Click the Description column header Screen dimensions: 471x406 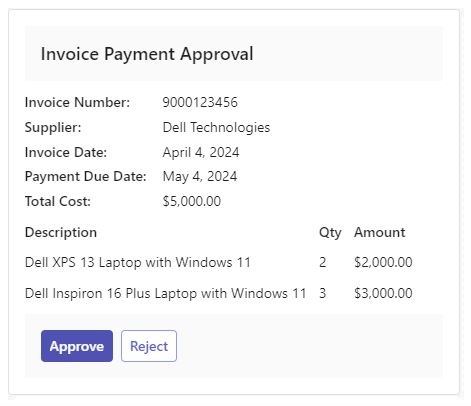pyautogui.click(x=61, y=232)
